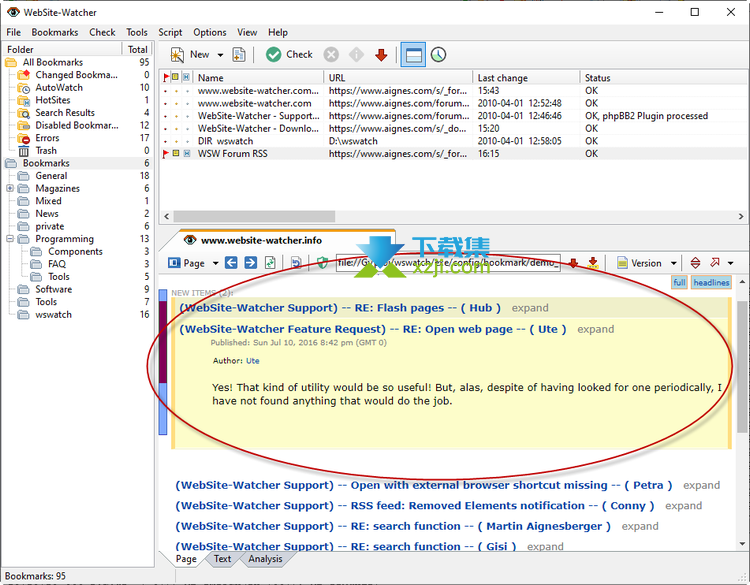Select the FAQ subfolder
The width and height of the screenshot is (750, 585).
point(56,264)
